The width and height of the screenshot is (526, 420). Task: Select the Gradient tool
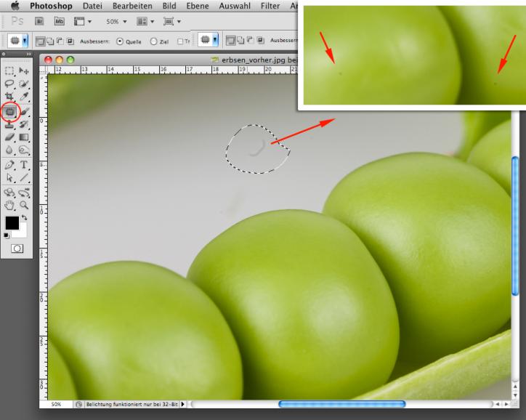24,137
